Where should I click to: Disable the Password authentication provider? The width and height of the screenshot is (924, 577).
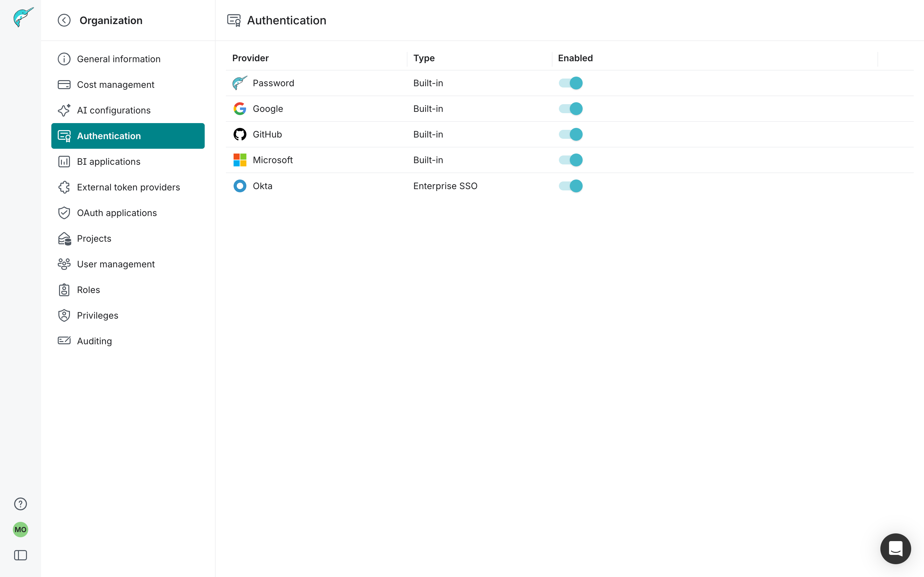[x=570, y=83]
